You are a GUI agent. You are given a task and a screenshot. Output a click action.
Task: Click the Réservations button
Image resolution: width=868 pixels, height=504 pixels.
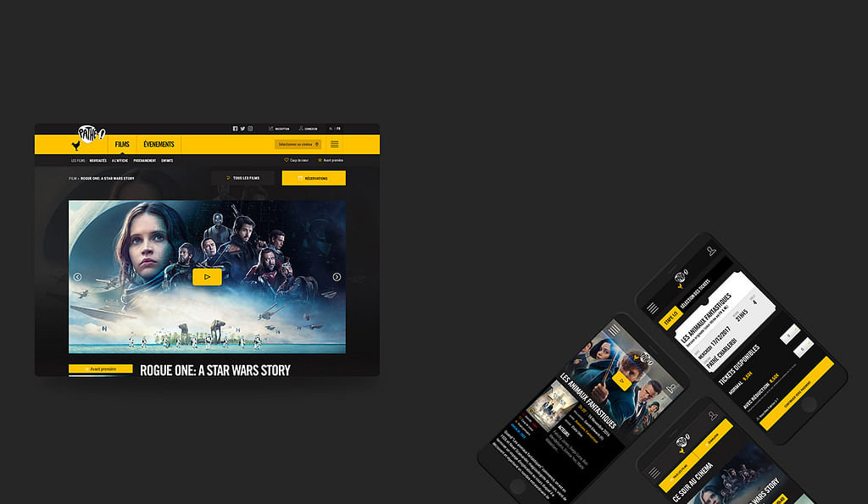pyautogui.click(x=314, y=178)
